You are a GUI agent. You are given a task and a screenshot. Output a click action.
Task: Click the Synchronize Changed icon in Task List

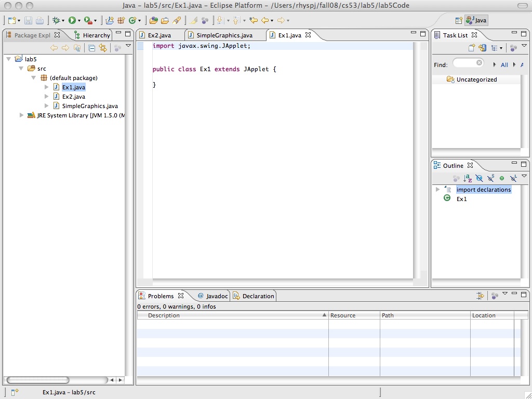pyautogui.click(x=483, y=48)
